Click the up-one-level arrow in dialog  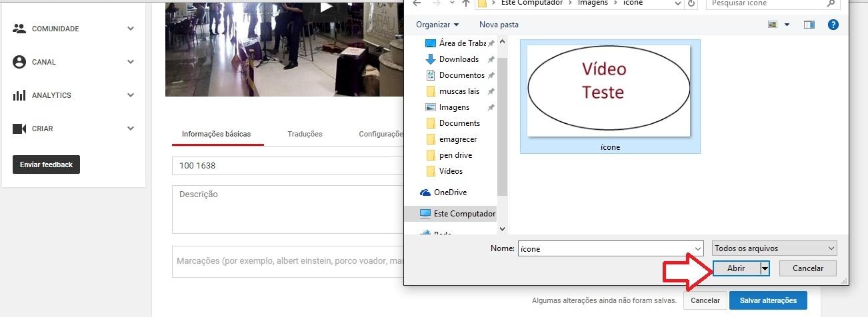click(x=465, y=3)
